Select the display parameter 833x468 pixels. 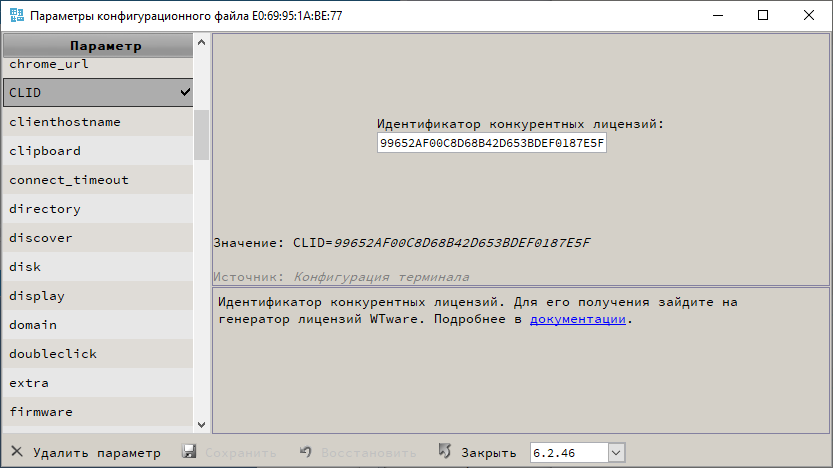tap(37, 296)
